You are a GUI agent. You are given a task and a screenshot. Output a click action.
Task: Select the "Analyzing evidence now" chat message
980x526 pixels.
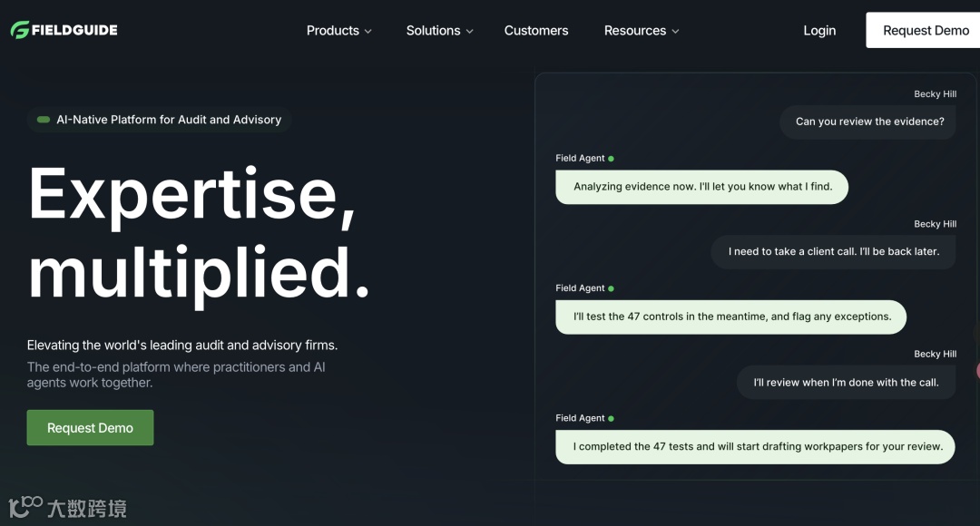coord(702,187)
